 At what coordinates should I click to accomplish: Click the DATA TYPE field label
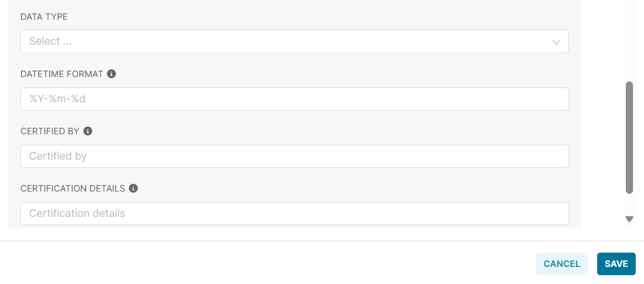pyautogui.click(x=44, y=17)
